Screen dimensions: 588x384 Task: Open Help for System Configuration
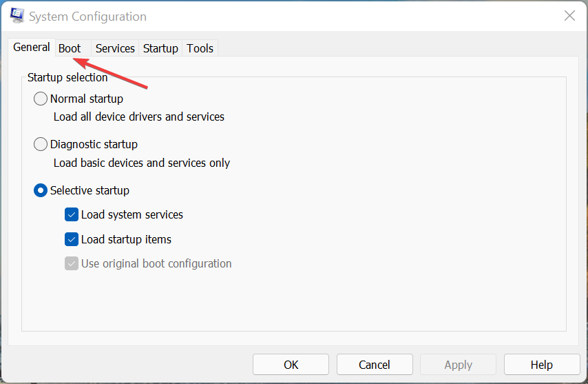point(541,365)
